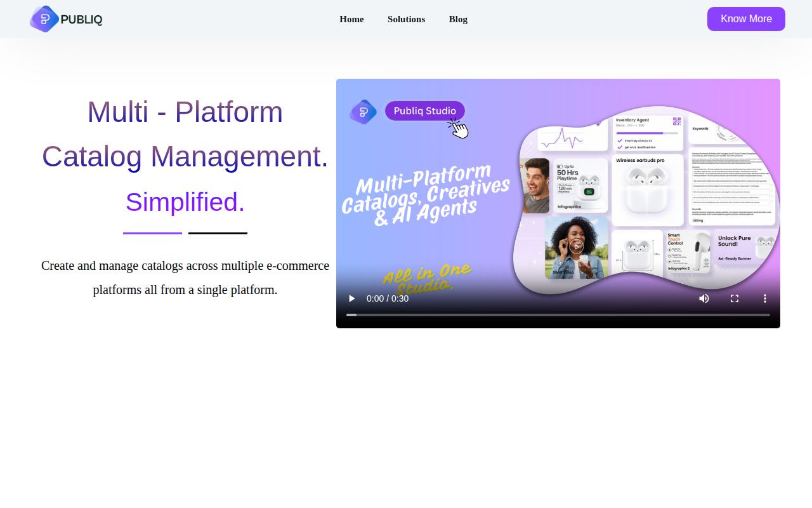Image resolution: width=812 pixels, height=508 pixels.
Task: Click the 0:00 / 0:30 time display
Action: tap(388, 298)
